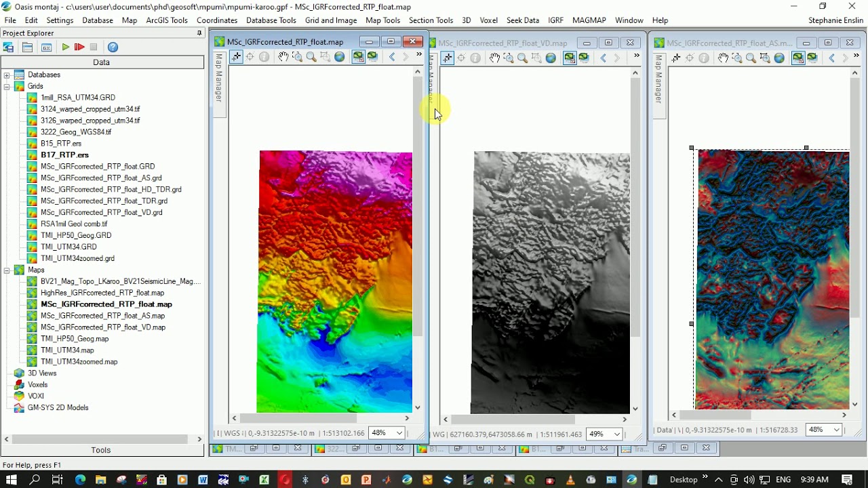Screen dimensions: 868x488
Task: Select HighRes_IGRFcorrected_RTP_float.map item
Action: point(102,293)
